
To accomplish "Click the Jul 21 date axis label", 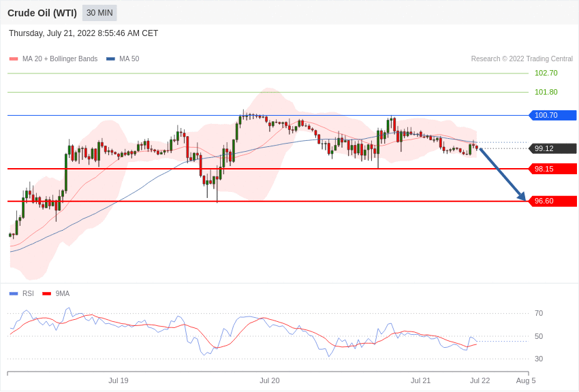I will coord(420,380).
